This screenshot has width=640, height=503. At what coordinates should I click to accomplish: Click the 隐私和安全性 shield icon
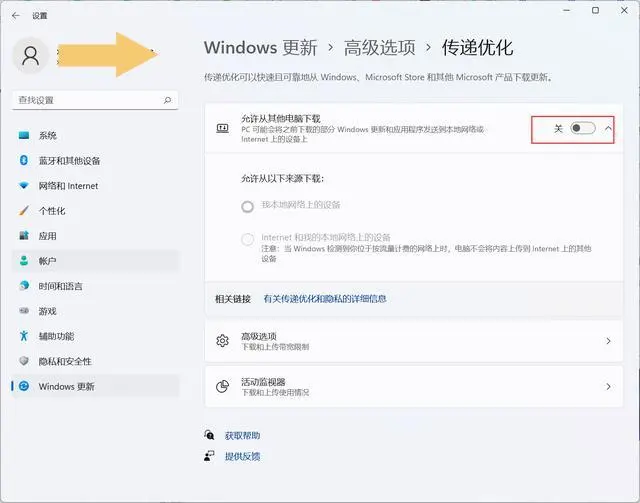click(24, 361)
